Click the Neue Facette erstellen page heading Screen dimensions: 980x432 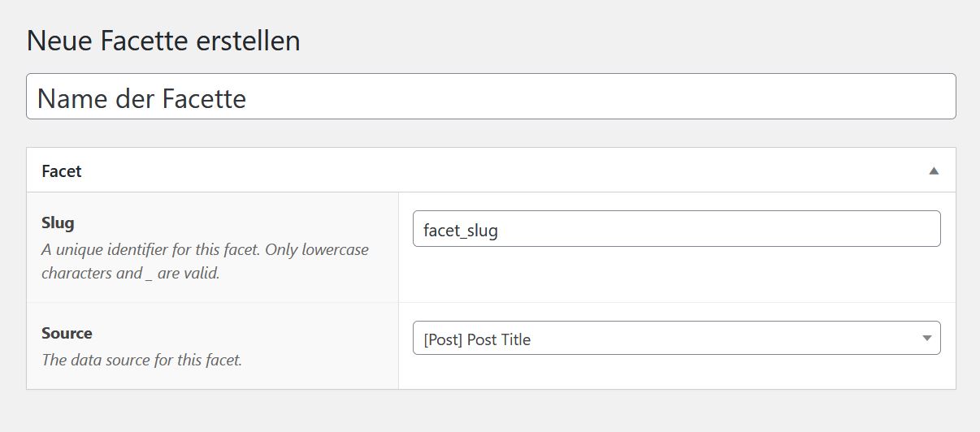pos(163,40)
